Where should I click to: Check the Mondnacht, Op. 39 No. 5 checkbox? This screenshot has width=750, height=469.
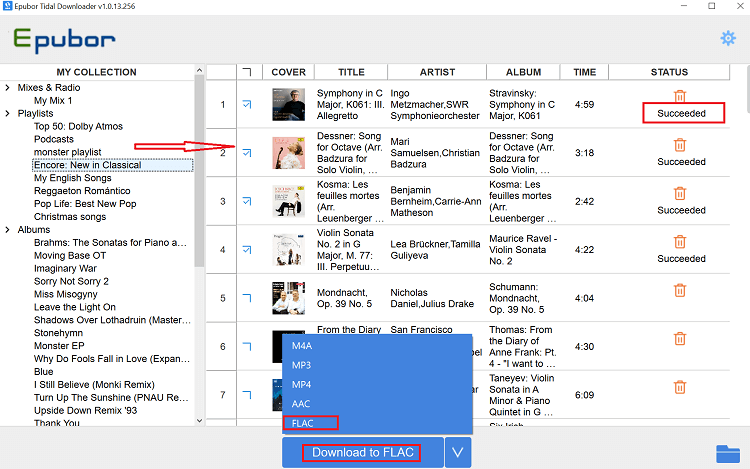247,298
